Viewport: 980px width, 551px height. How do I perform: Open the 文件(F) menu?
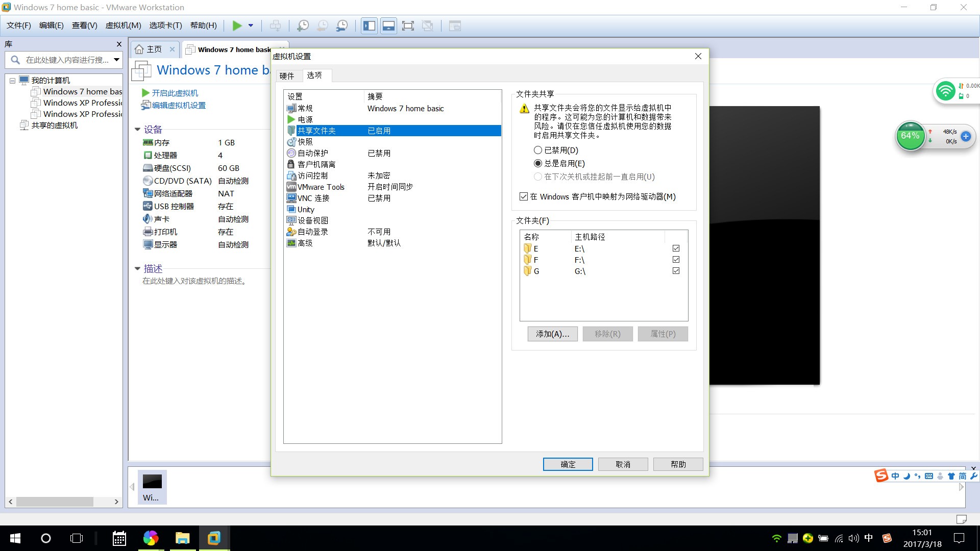pos(19,26)
